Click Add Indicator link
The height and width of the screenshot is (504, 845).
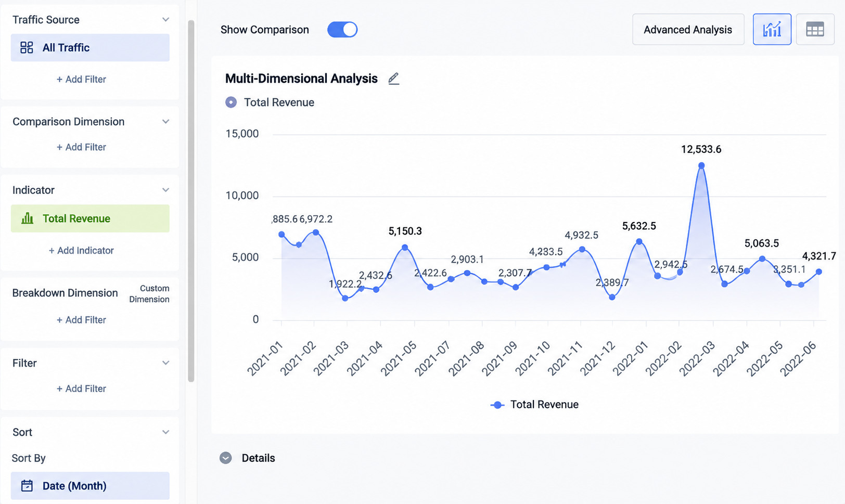point(81,250)
